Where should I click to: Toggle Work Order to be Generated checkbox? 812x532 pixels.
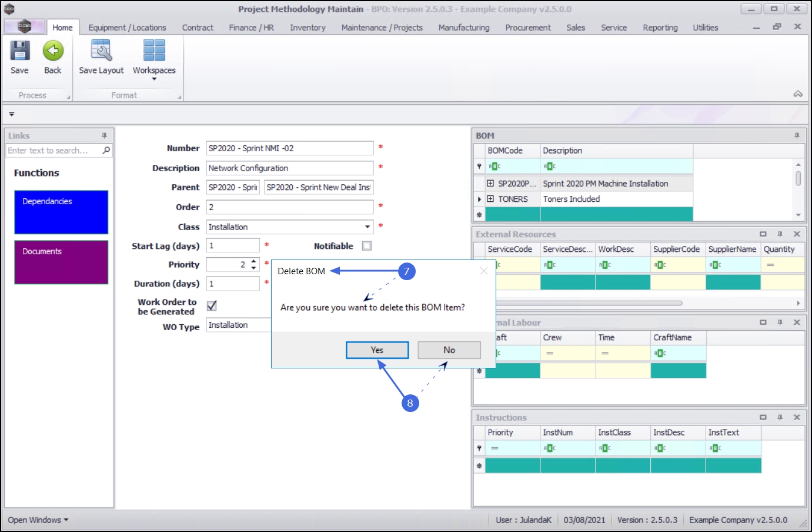(212, 305)
